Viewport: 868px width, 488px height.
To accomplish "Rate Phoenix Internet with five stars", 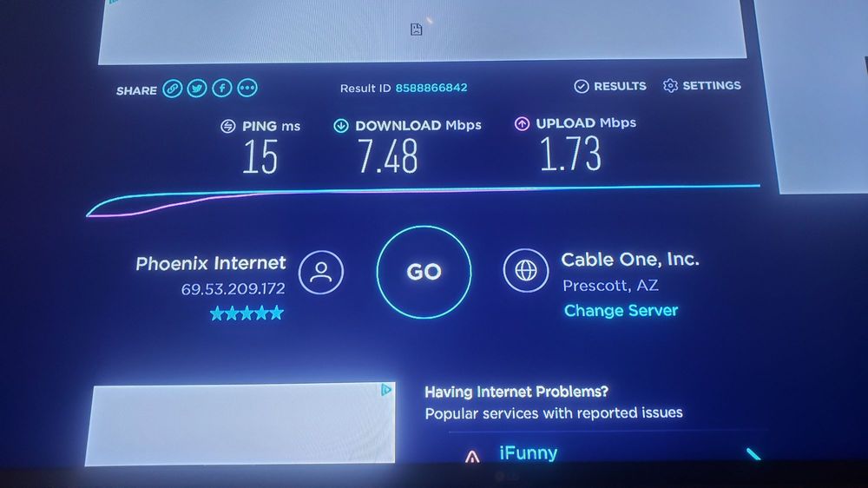I will 247,313.
